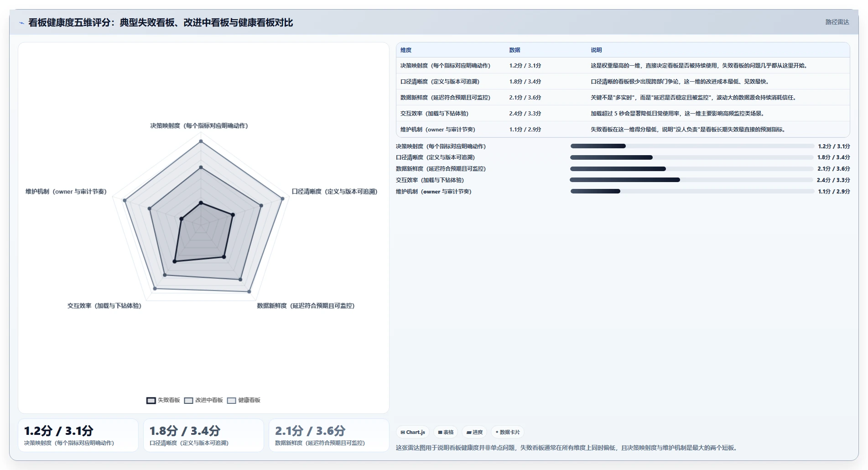Click the footer note starting 这张雷达图用于说明

(x=567, y=448)
